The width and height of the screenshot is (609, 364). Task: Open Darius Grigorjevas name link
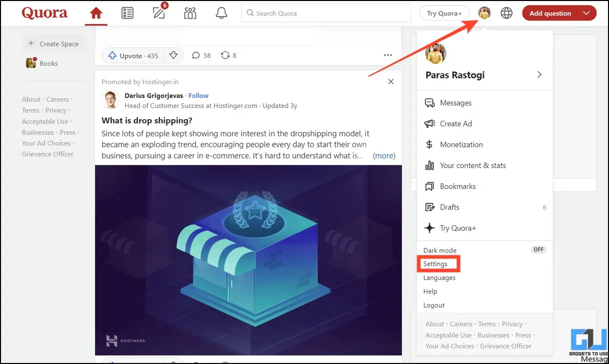(154, 96)
